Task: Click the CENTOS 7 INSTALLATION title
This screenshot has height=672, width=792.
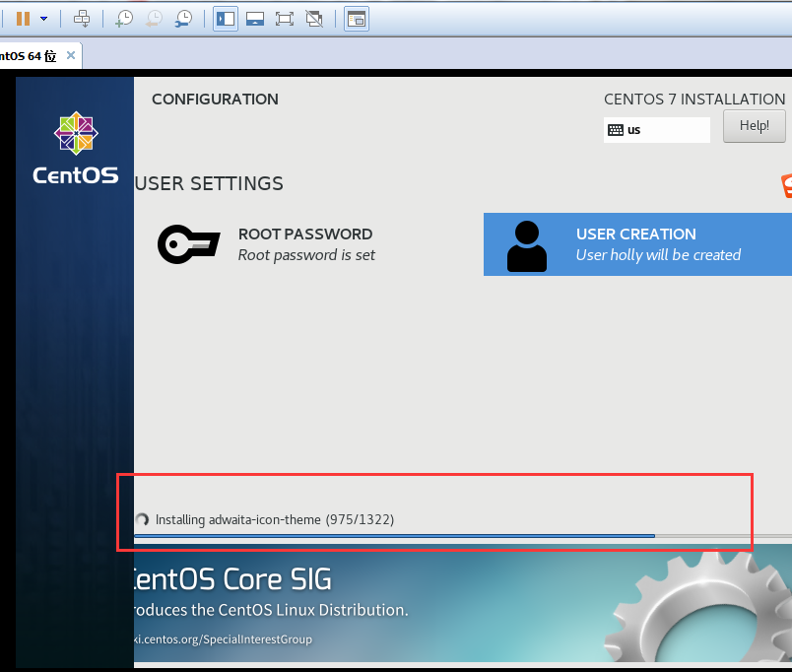Action: [694, 100]
